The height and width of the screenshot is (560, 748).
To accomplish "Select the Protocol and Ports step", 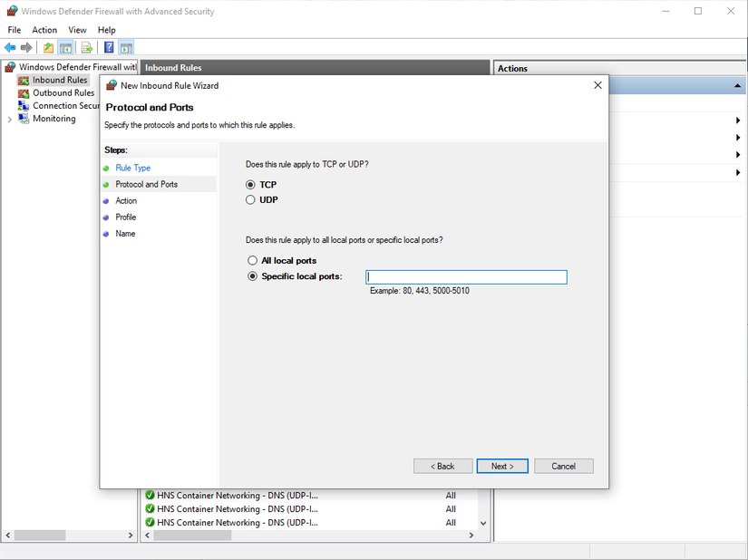I will (x=147, y=184).
